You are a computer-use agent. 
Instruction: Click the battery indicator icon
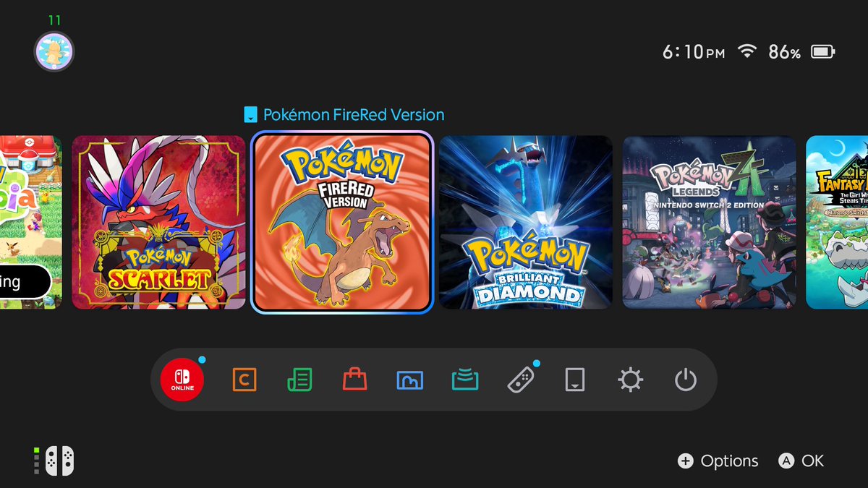point(823,51)
